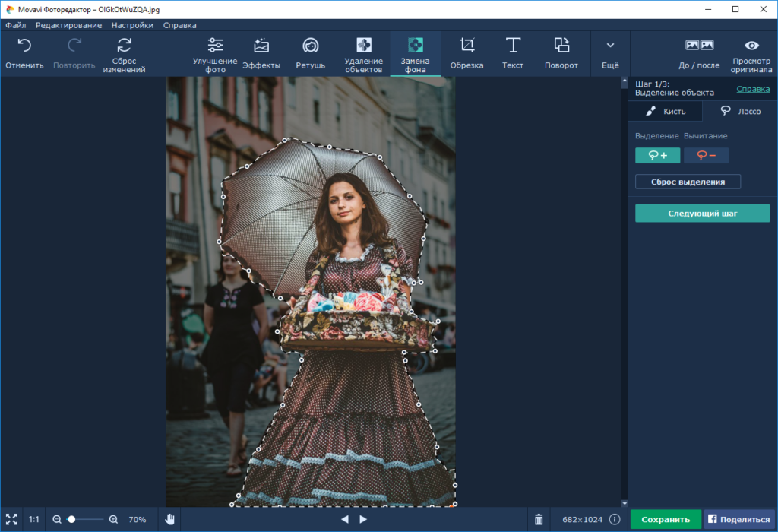Select the Обрезка crop tool
The width and height of the screenshot is (778, 532).
point(466,46)
